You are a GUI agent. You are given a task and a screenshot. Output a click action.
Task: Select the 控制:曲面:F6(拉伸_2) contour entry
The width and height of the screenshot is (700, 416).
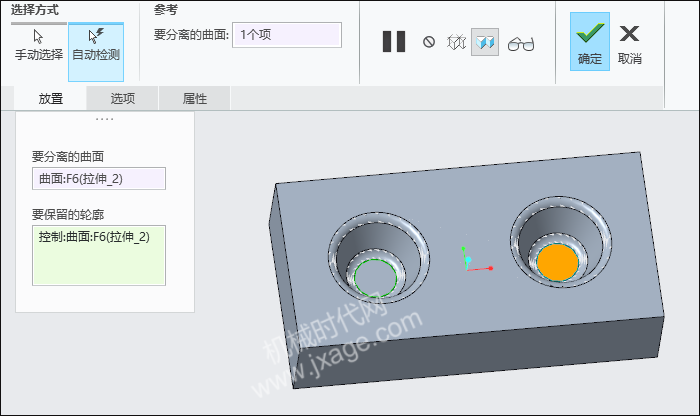coord(94,237)
